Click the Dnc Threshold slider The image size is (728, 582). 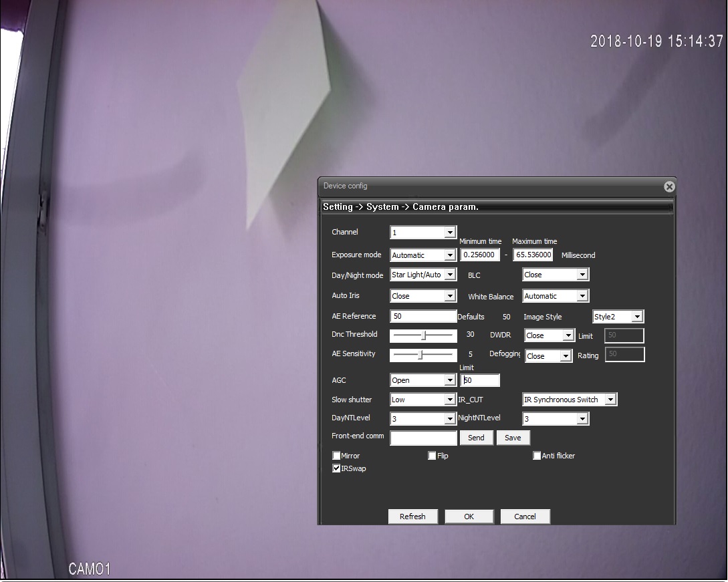[x=423, y=335]
